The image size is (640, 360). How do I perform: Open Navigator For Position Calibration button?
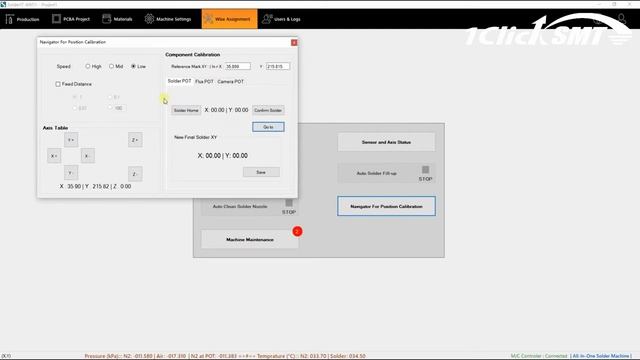point(386,206)
